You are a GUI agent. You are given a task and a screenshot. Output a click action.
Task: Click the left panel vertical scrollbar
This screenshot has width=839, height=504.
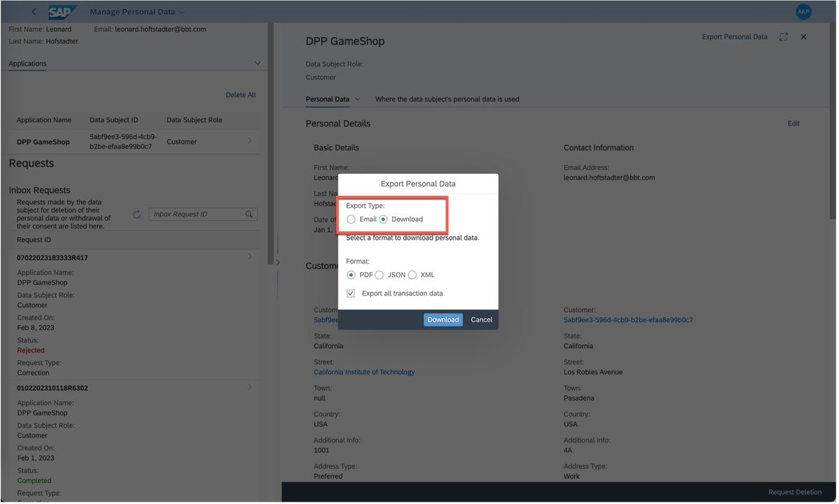[x=271, y=143]
